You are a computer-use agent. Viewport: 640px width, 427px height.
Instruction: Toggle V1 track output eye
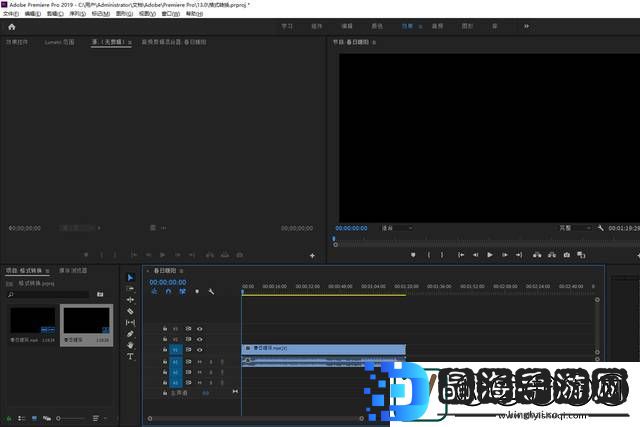[x=200, y=350]
